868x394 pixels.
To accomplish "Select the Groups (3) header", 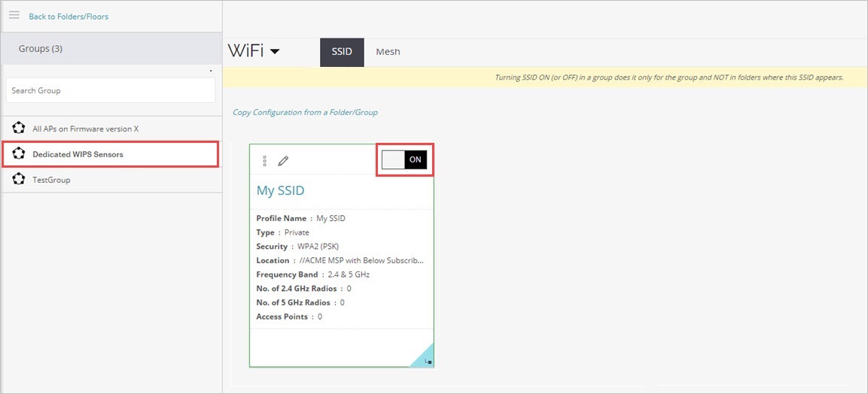I will [x=111, y=49].
